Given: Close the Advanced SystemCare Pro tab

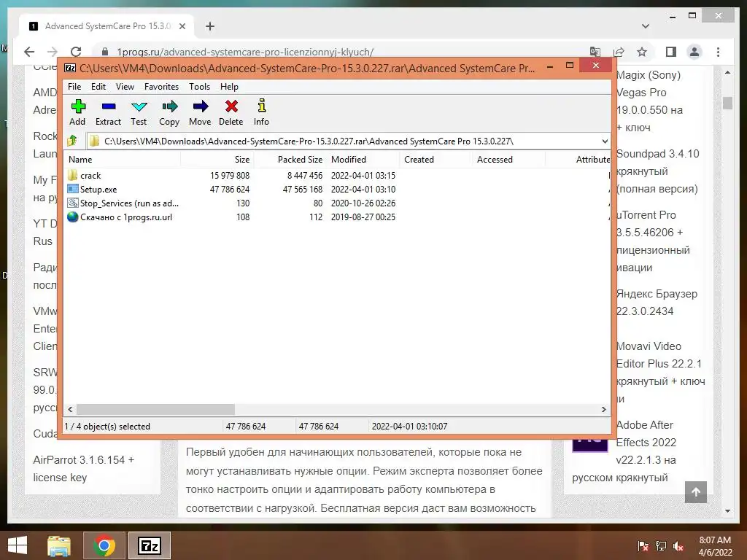Looking at the screenshot, I should [182, 26].
